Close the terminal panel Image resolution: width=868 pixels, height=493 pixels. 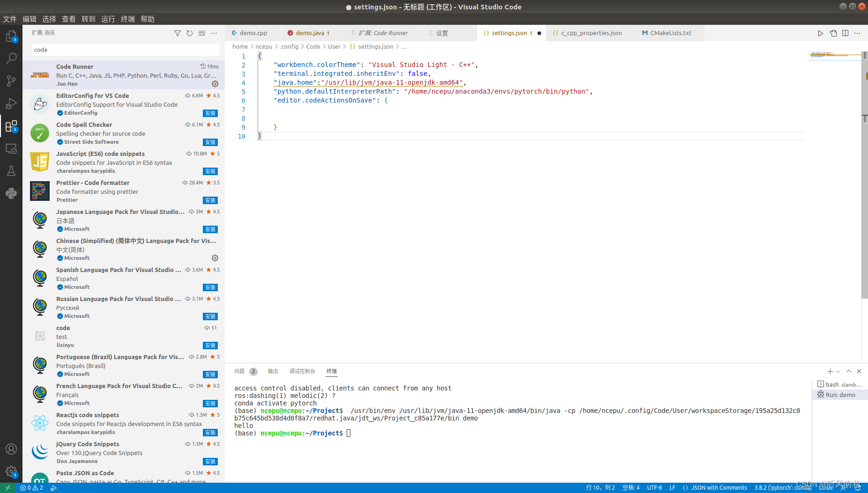[859, 371]
